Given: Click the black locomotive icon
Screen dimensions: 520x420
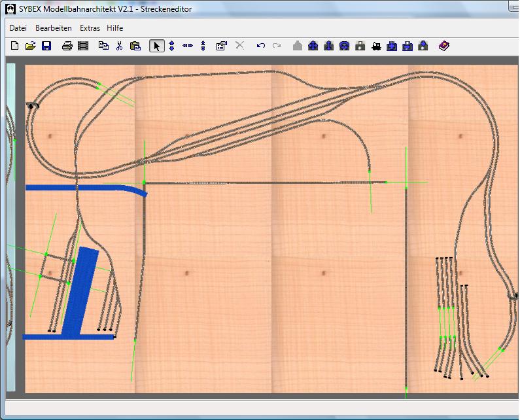Looking at the screenshot, I should coord(376,46).
